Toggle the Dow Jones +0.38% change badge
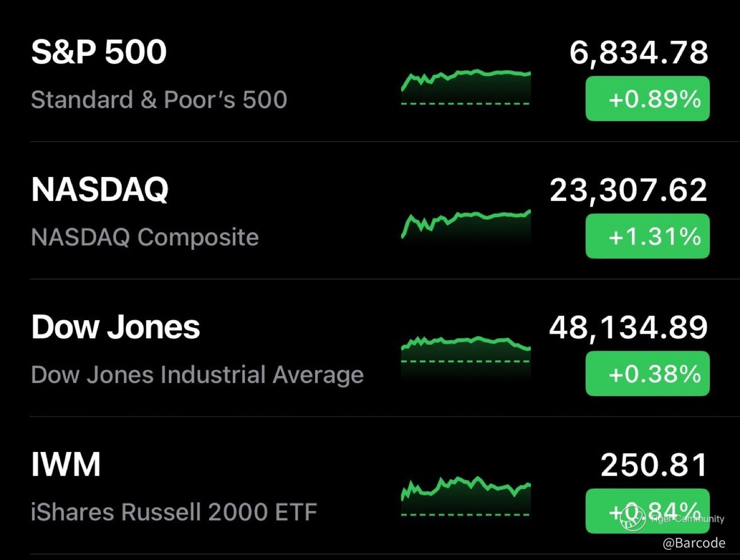This screenshot has width=740, height=560. point(647,374)
